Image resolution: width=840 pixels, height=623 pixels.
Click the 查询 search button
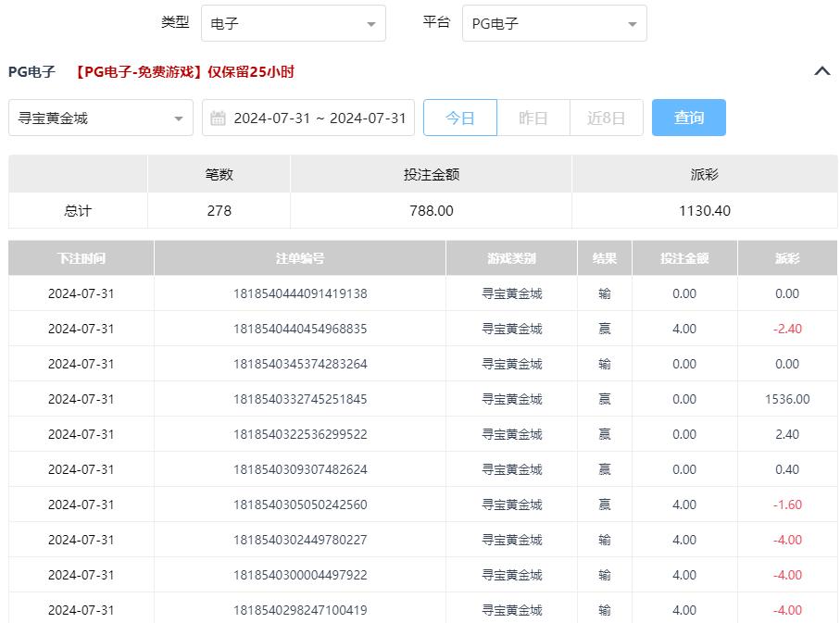688,118
